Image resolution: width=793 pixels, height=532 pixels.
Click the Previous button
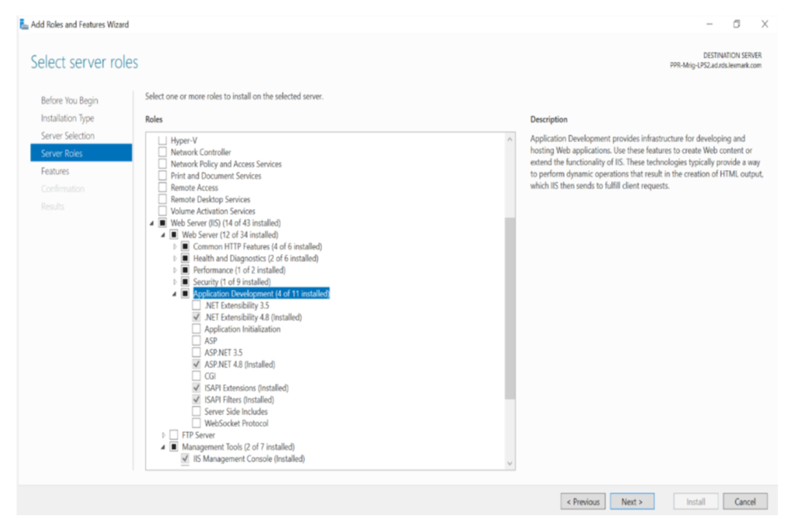[x=583, y=502]
